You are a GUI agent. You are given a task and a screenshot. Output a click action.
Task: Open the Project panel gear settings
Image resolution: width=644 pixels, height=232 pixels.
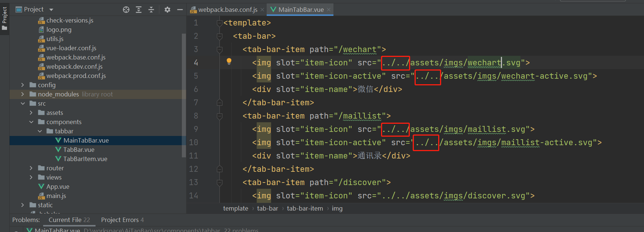167,10
